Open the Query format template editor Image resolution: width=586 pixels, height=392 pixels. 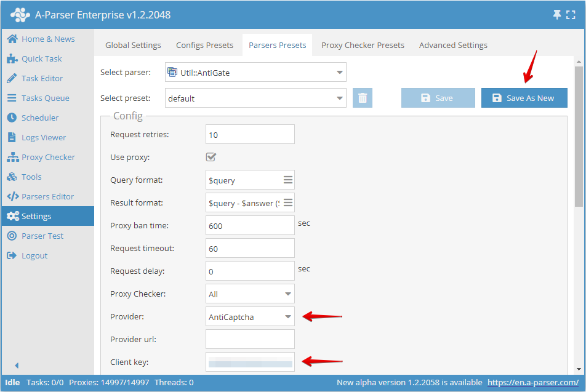click(x=287, y=180)
